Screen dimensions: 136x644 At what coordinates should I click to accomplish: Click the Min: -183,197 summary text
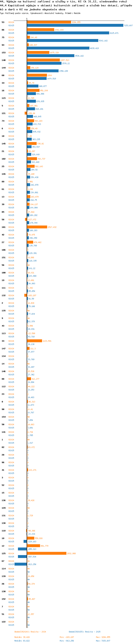pos(67,637)
